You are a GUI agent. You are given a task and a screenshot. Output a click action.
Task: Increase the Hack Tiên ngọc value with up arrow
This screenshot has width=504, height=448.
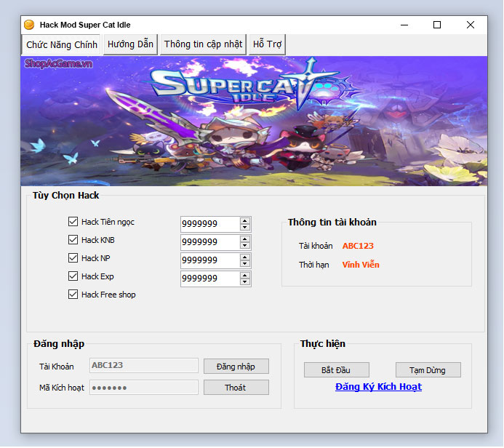245,221
